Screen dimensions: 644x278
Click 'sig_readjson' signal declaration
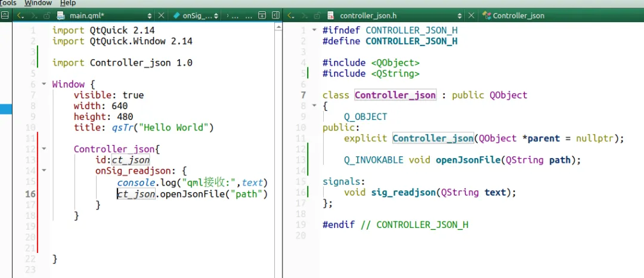click(403, 192)
